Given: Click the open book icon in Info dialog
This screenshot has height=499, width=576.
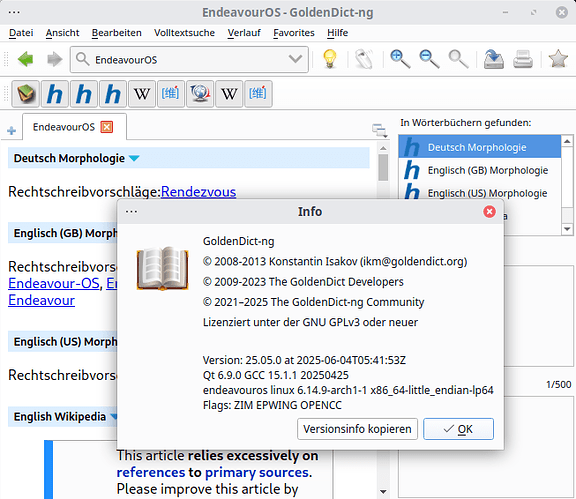Looking at the screenshot, I should point(162,268).
